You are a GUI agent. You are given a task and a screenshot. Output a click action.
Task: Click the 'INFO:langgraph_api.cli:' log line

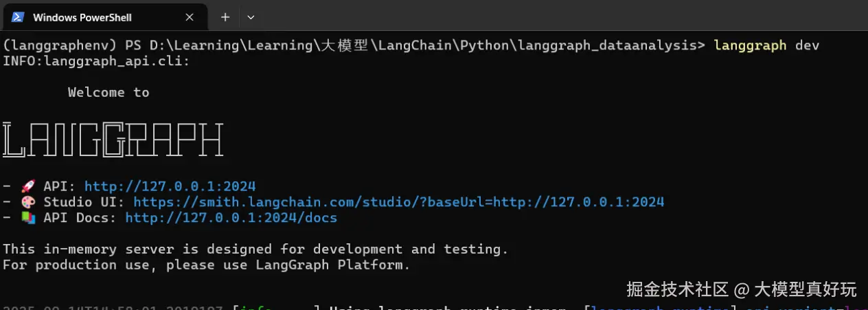[96, 61]
